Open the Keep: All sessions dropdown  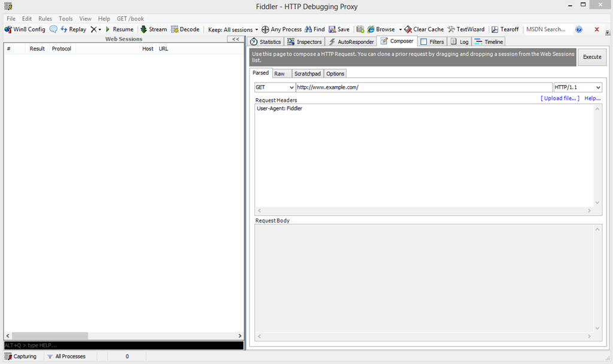coord(233,30)
